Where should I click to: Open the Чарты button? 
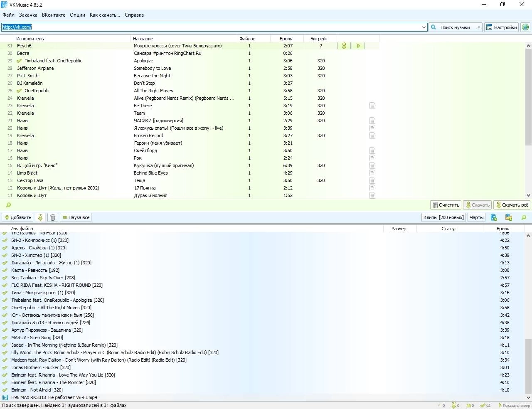click(x=476, y=217)
